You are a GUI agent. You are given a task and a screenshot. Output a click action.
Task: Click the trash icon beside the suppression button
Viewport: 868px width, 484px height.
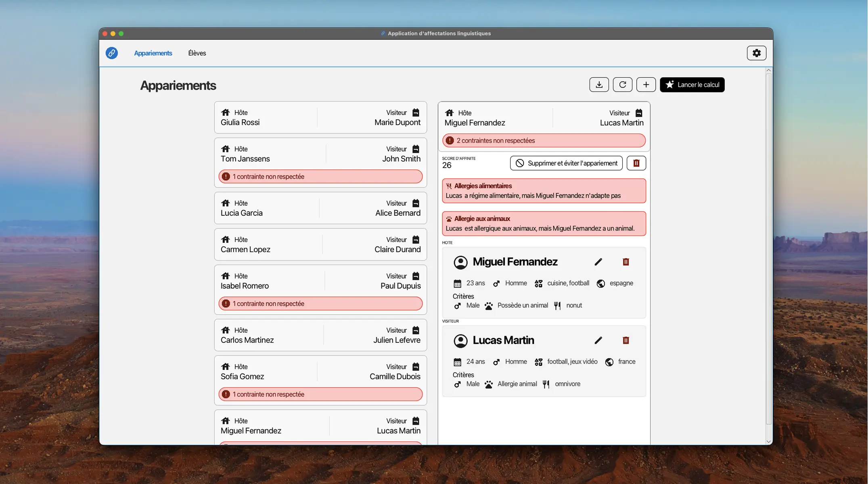636,163
